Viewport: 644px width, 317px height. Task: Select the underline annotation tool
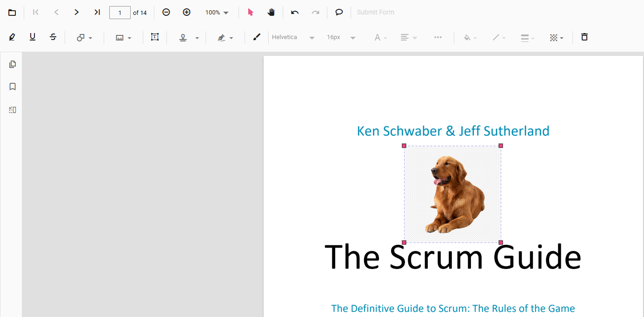(x=33, y=37)
